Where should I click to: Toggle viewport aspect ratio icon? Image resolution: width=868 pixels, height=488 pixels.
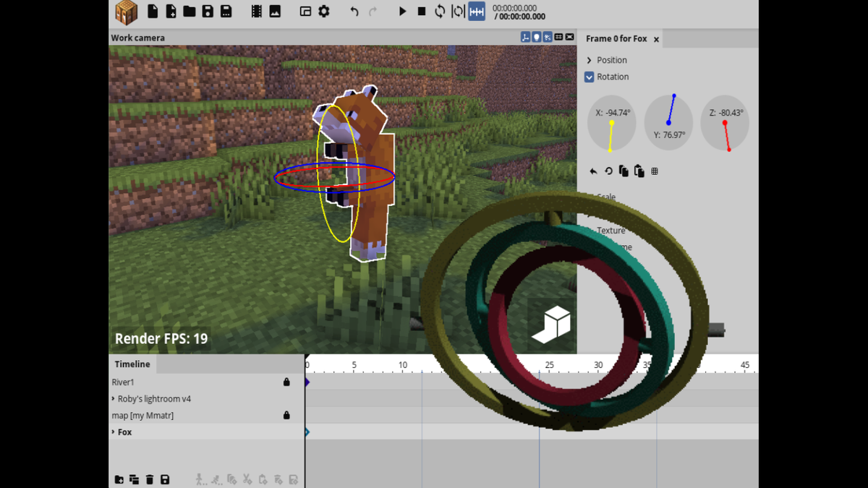coord(558,38)
